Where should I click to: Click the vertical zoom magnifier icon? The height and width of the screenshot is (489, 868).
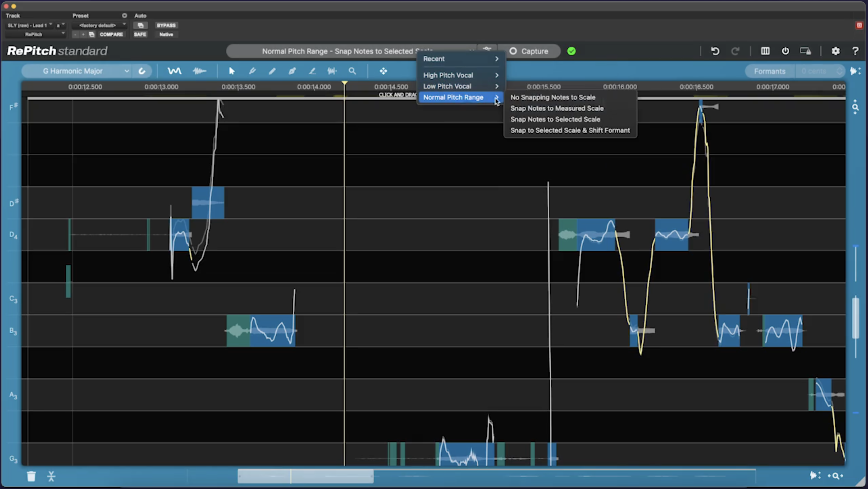(855, 108)
